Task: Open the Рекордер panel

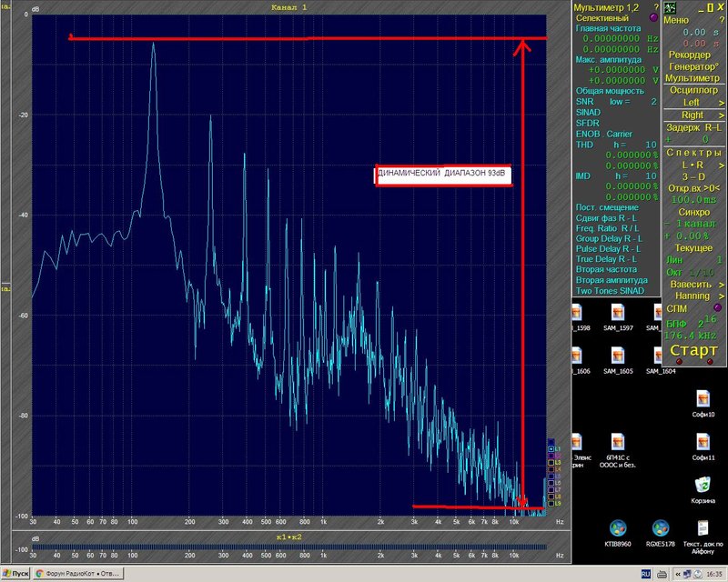Action: pyautogui.click(x=690, y=55)
